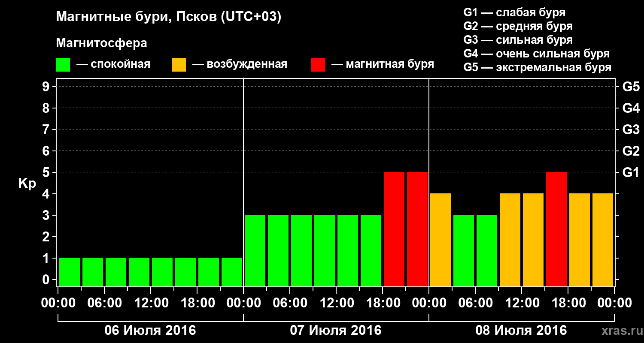Click the 'G1 — слабая буря' legend line
Screen dimensions: 644x343
coord(514,12)
